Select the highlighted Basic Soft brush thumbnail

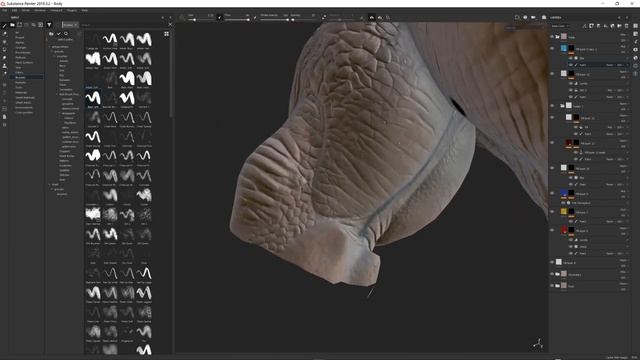coord(93,98)
